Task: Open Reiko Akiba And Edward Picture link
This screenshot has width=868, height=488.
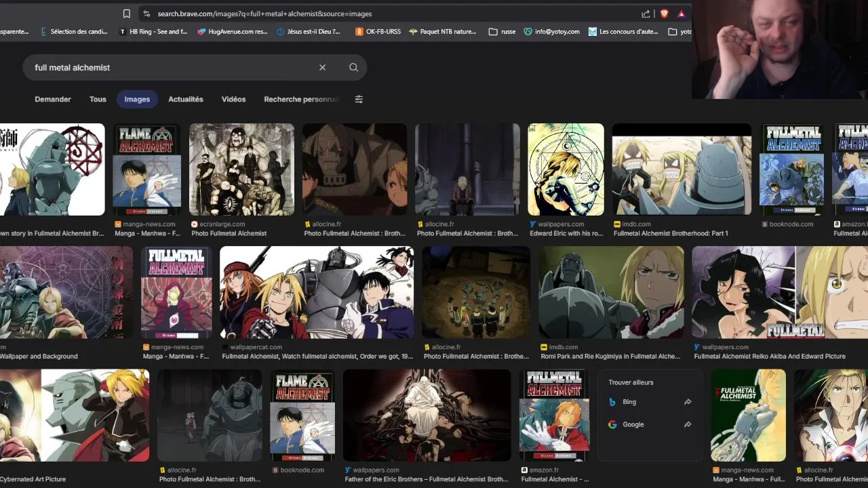Action: [x=770, y=356]
